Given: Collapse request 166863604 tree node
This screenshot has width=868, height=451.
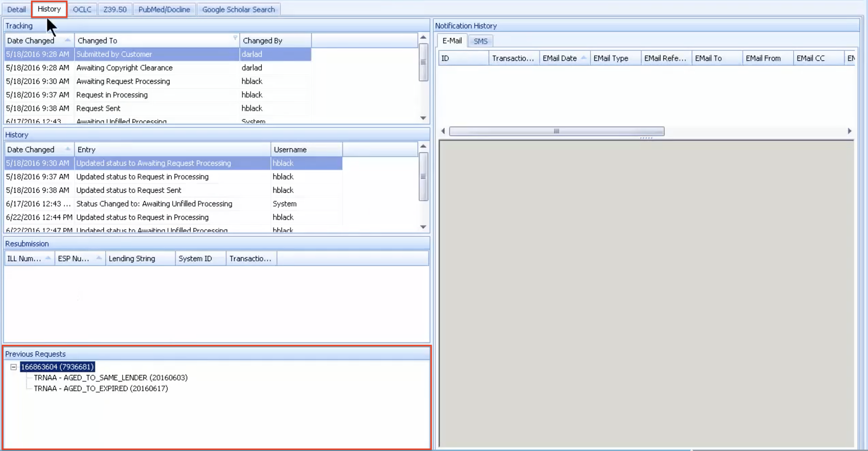Looking at the screenshot, I should (13, 367).
